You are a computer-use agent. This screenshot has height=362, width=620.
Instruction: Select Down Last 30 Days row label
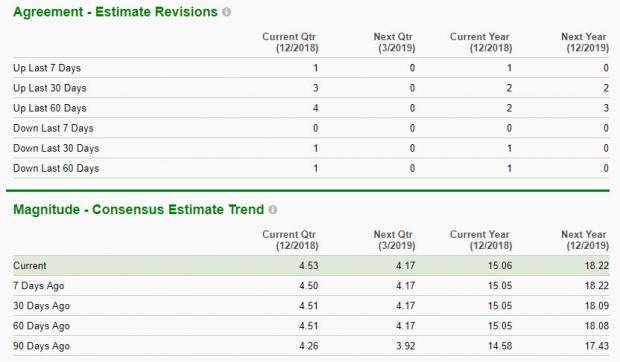click(56, 149)
